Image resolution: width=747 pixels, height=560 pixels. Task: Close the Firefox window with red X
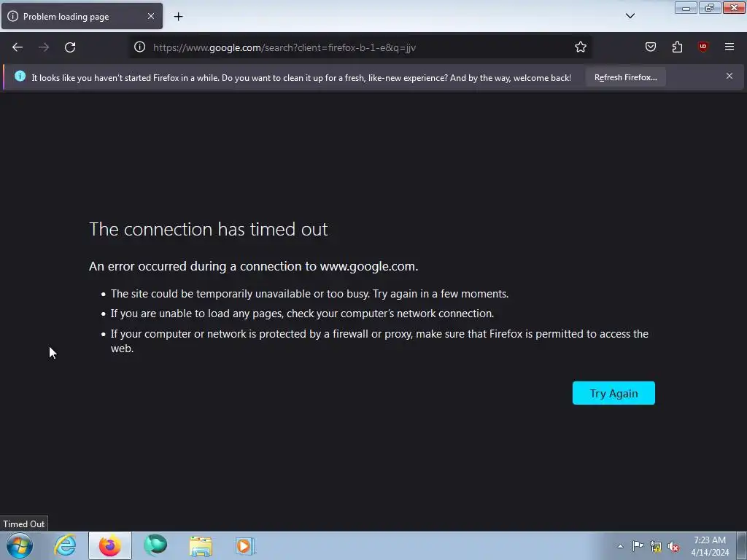734,7
